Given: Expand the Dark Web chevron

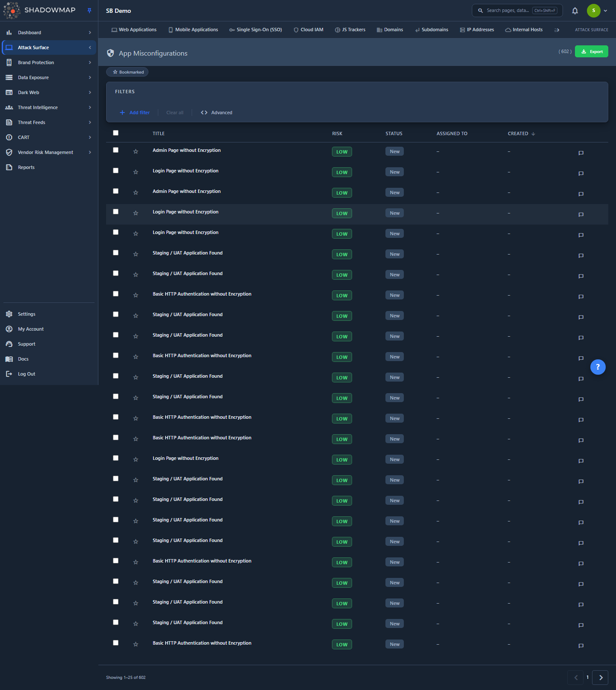Looking at the screenshot, I should [90, 92].
